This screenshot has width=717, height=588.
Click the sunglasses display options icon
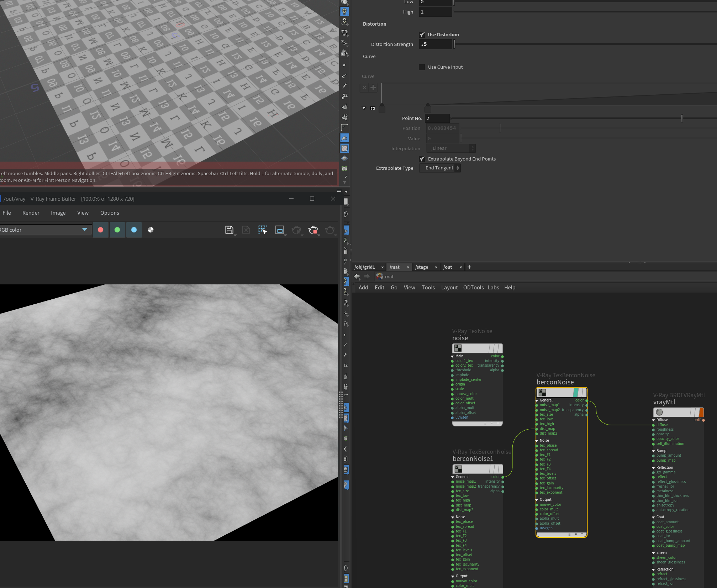344,43
